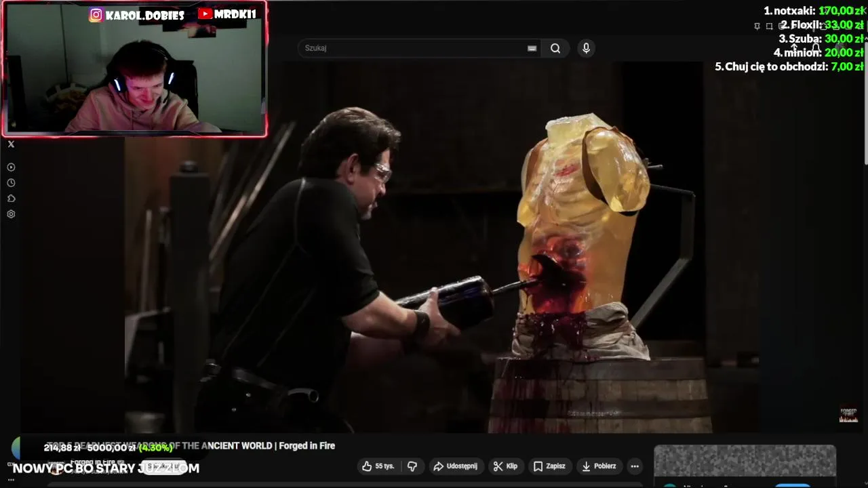The image size is (868, 488).
Task: Open the three-dots more actions menu
Action: (x=635, y=466)
